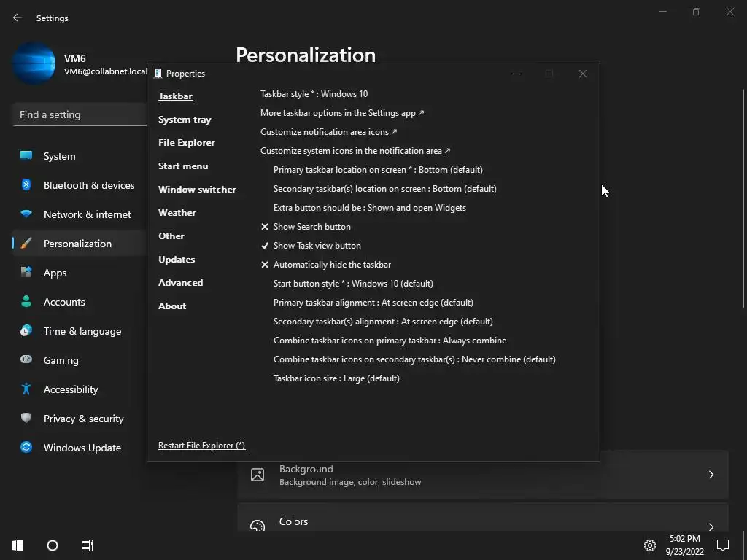
Task: Change Extra button should be setting
Action: pyautogui.click(x=370, y=208)
